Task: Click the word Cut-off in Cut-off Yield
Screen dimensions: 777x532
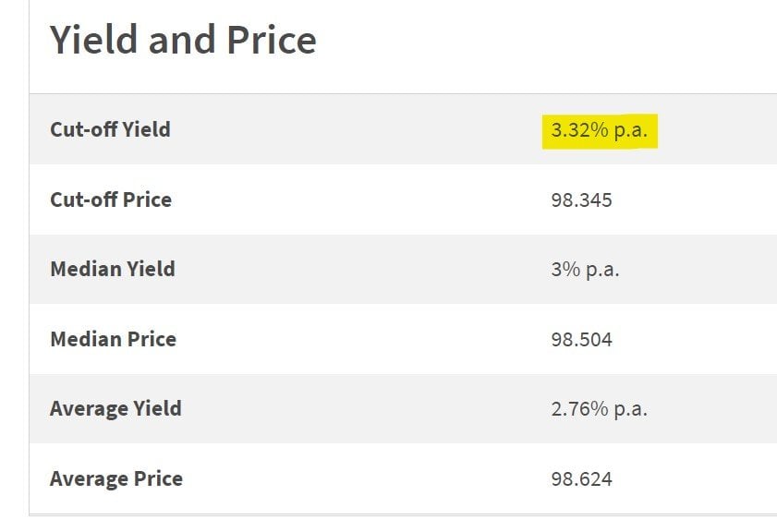Action: 83,129
